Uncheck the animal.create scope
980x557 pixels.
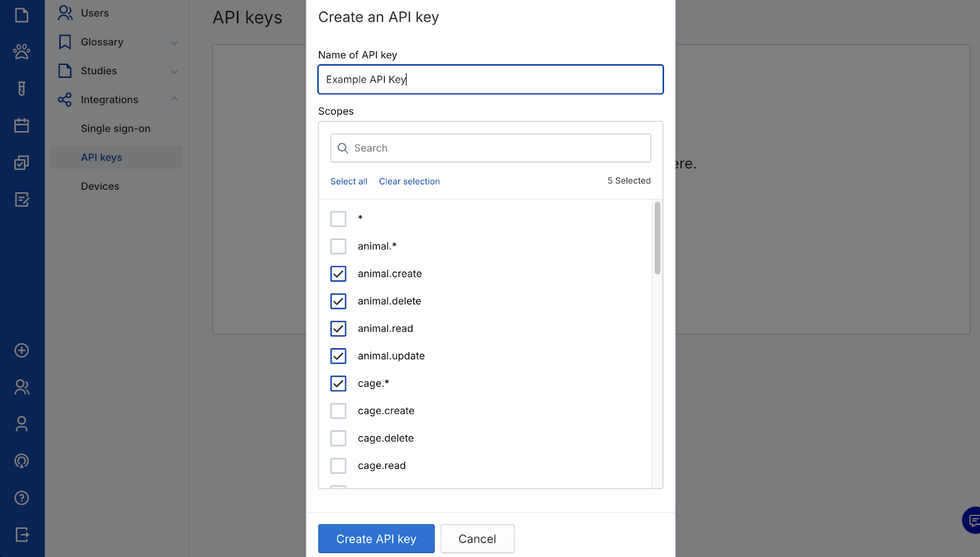tap(338, 274)
